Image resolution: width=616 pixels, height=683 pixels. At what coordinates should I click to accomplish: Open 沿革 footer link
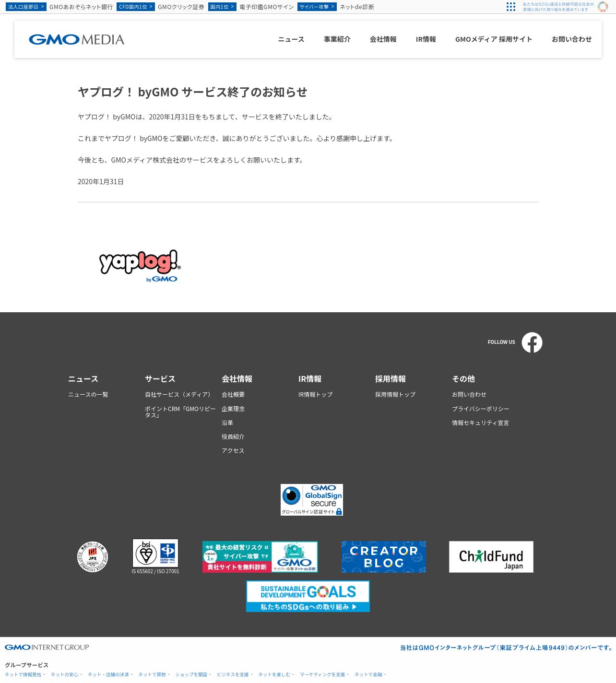227,423
